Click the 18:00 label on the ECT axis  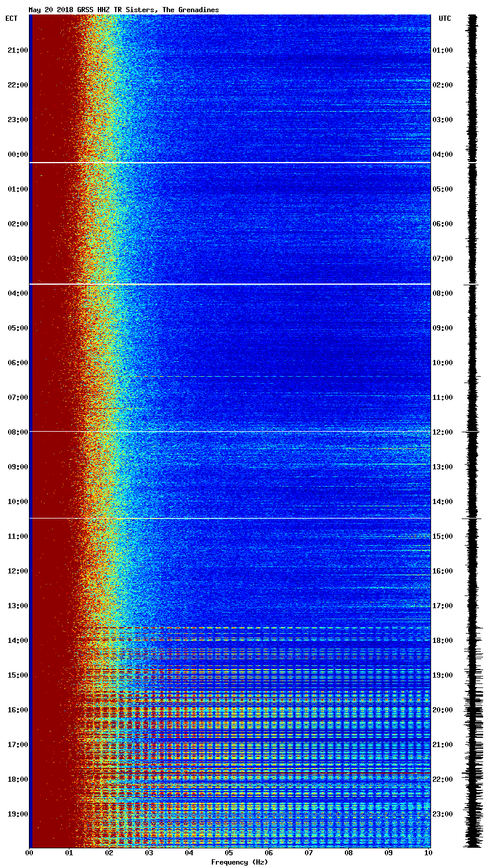(x=17, y=779)
